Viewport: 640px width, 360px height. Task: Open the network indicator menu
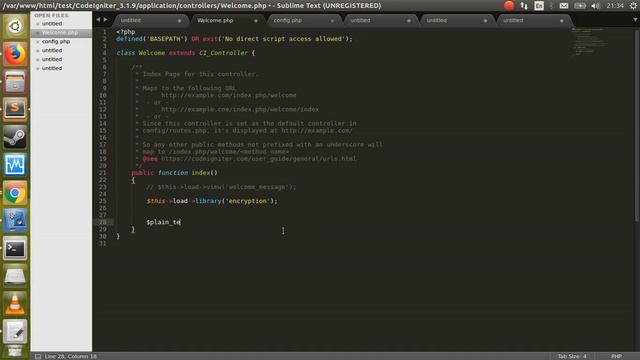(524, 6)
